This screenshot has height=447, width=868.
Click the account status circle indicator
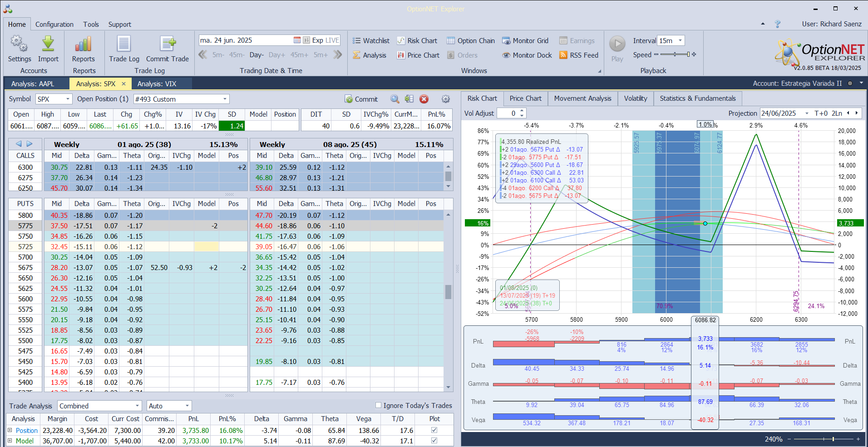pos(850,84)
